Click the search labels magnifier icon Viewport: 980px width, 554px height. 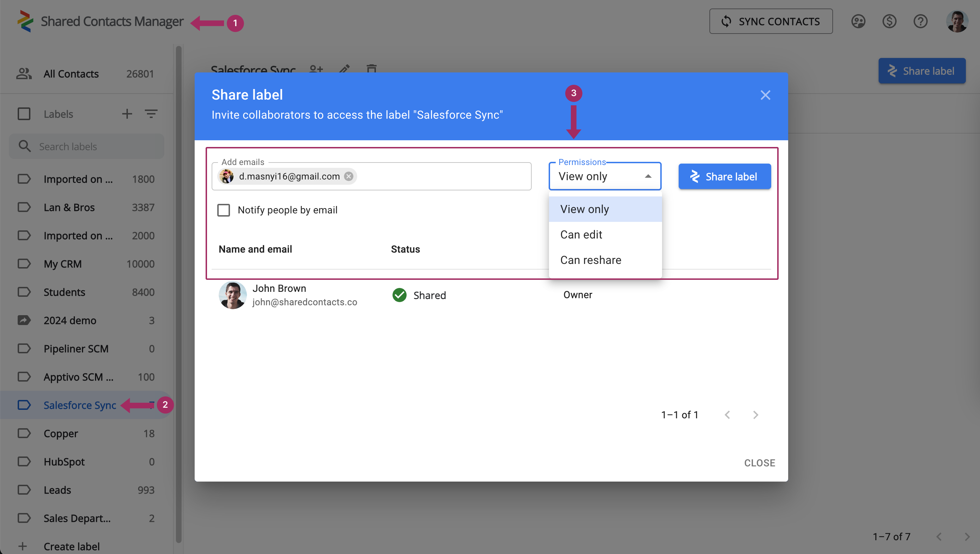coord(25,146)
